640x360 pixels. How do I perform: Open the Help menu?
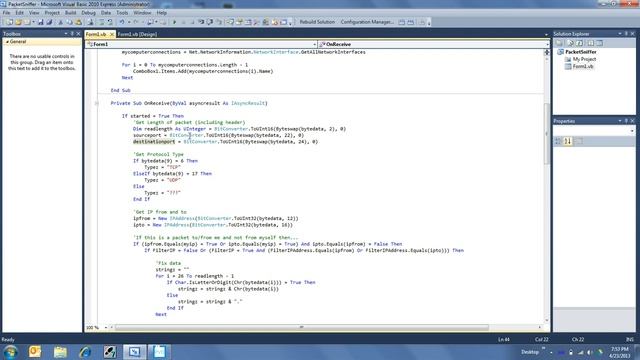click(x=162, y=13)
